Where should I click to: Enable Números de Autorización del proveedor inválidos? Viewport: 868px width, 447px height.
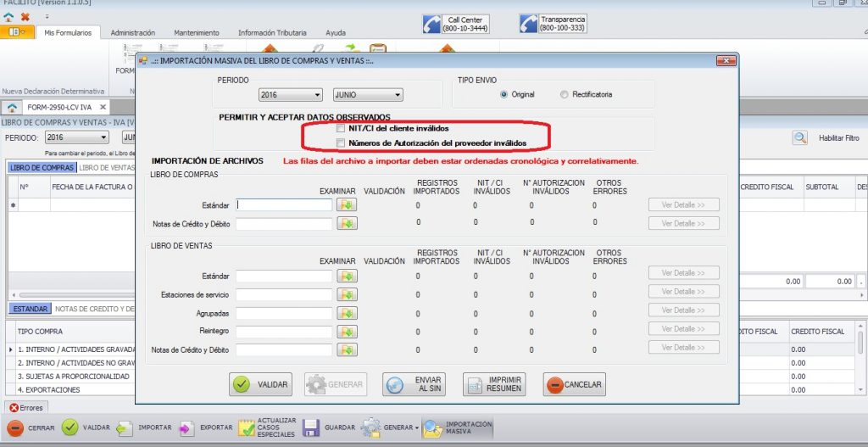coord(341,142)
